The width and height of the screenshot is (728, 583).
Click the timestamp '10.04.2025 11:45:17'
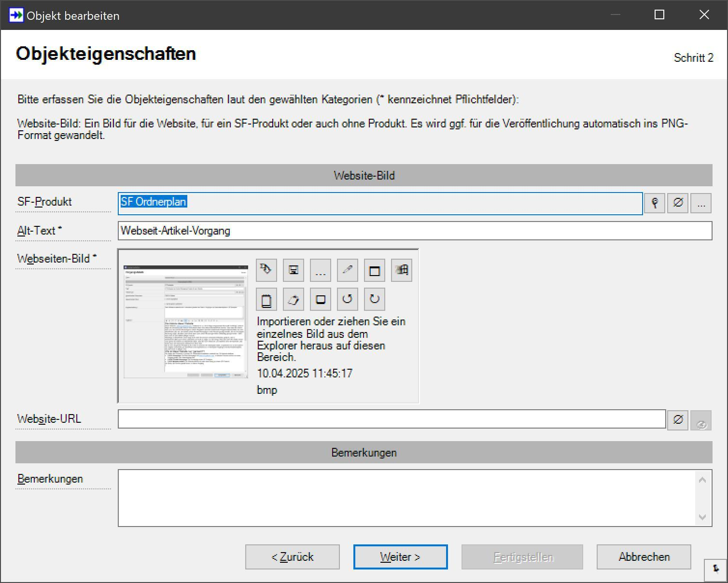305,374
